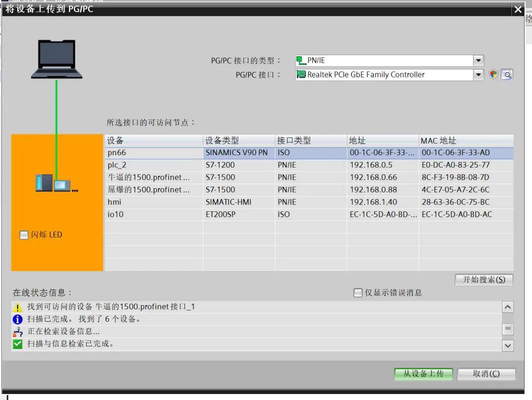The width and height of the screenshot is (532, 400).
Task: Click the MAC address 4C-E7-05-A7-2C-6C cell
Action: 466,190
